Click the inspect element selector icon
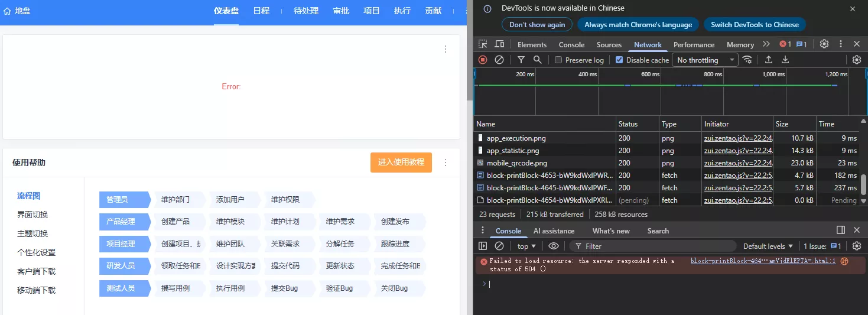The width and height of the screenshot is (868, 315). pyautogui.click(x=483, y=44)
